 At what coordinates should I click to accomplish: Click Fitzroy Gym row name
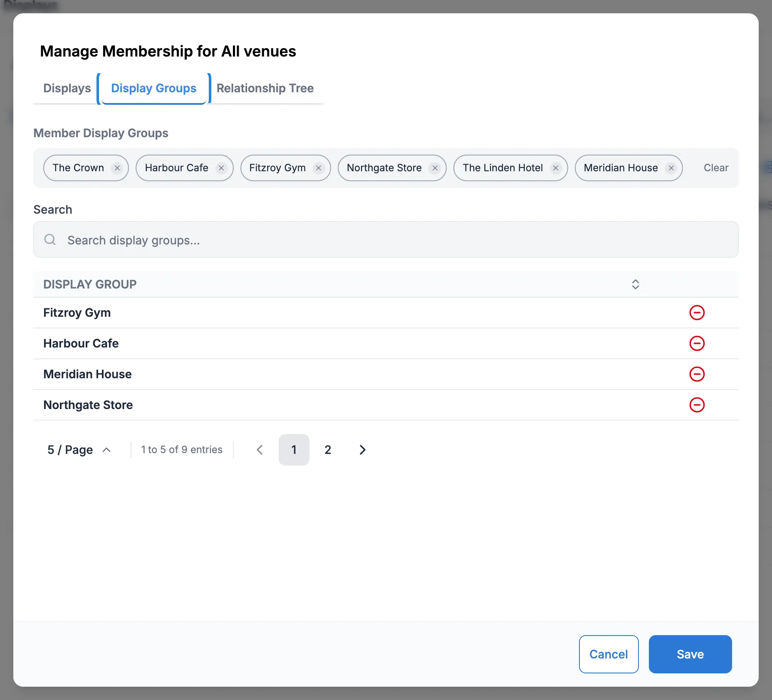pos(77,313)
